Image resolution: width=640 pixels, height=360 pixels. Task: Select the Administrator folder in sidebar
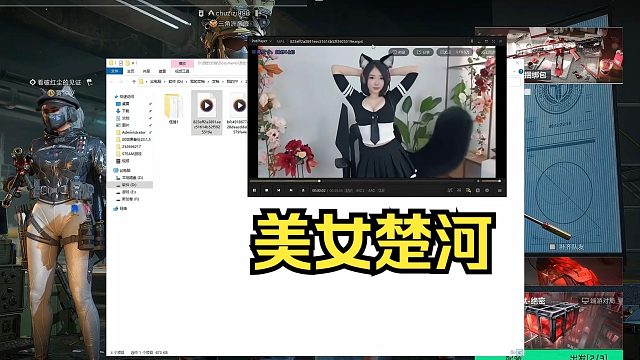click(x=133, y=133)
